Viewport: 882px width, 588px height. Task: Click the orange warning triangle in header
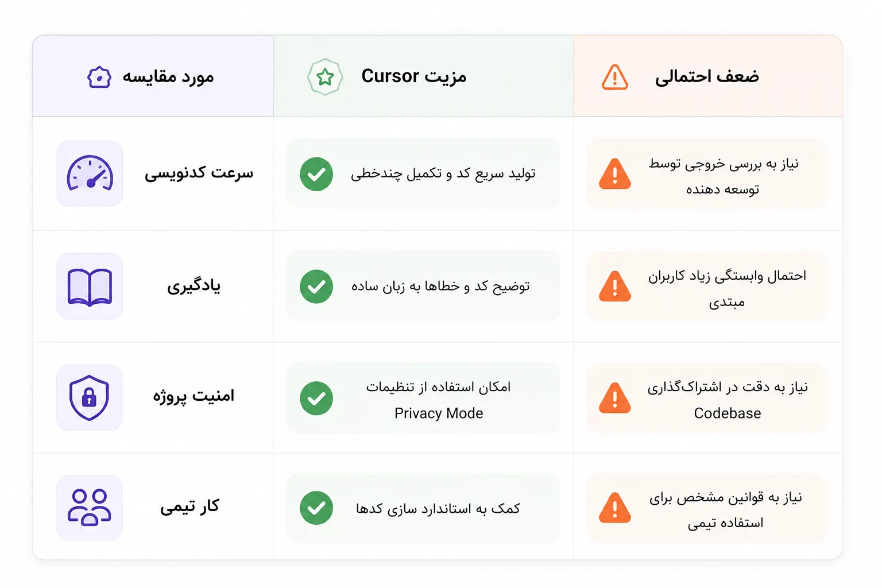click(615, 77)
